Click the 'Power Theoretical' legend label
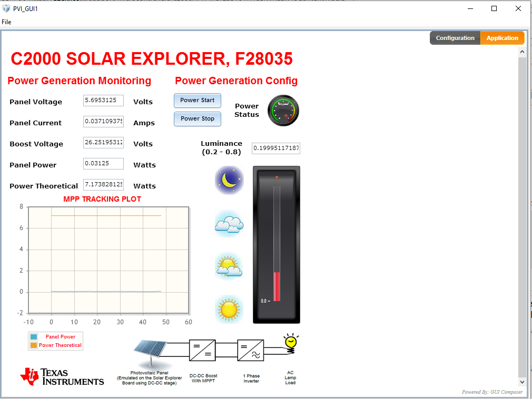 pyautogui.click(x=60, y=345)
